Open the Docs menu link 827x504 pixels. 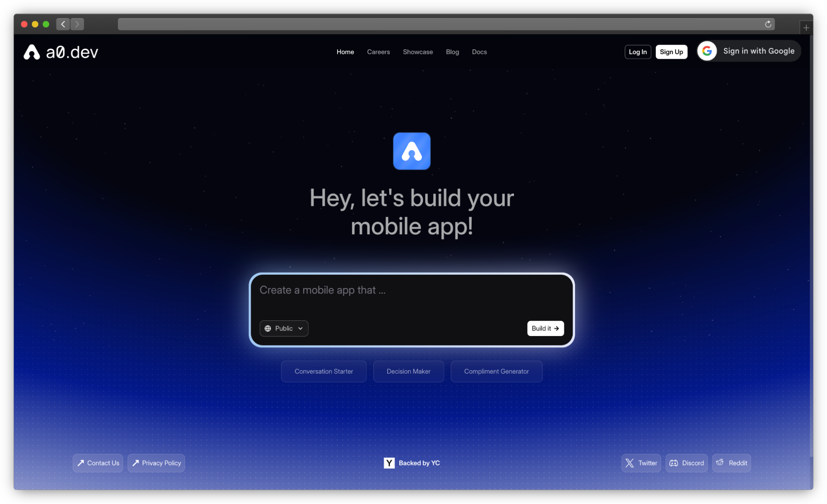click(x=479, y=52)
